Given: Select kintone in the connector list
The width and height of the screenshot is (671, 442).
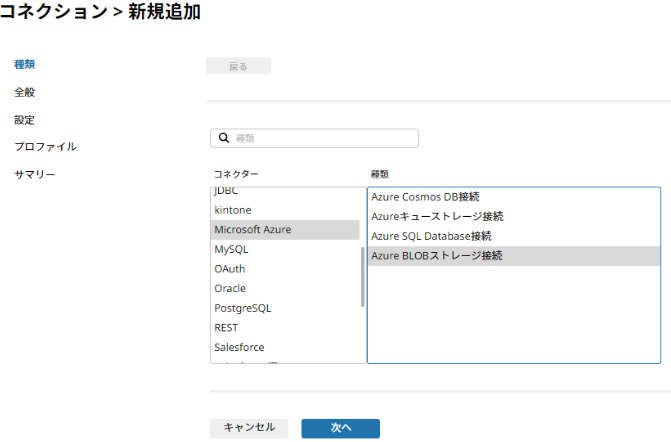Looking at the screenshot, I should 285,210.
